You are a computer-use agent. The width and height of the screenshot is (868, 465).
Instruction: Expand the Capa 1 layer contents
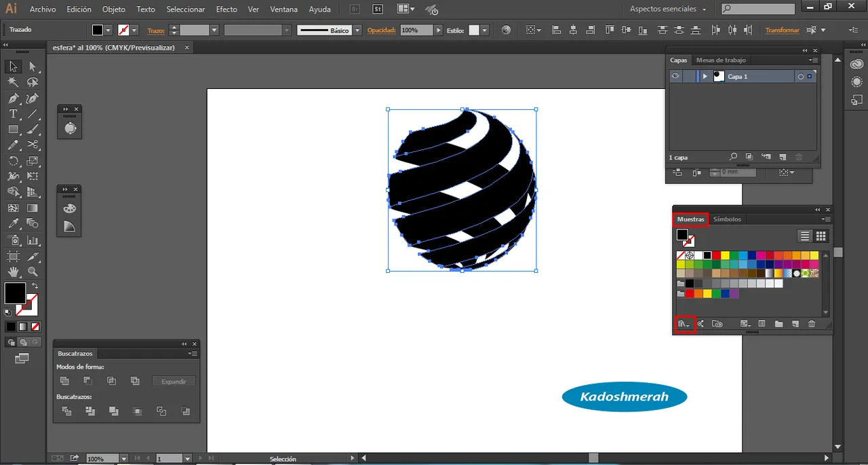tap(705, 77)
